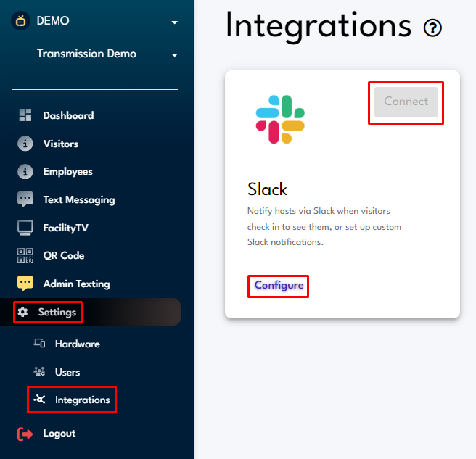Click the DEMO account name text
This screenshot has height=459, width=476.
[53, 20]
